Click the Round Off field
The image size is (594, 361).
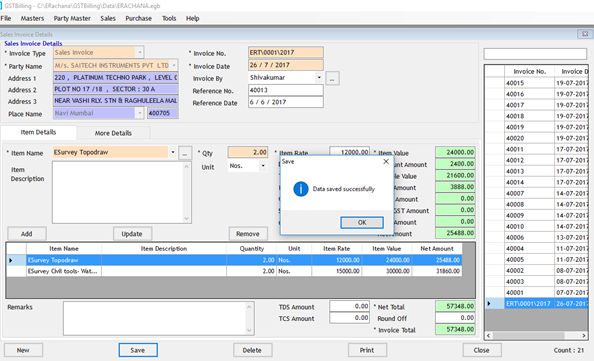(x=455, y=318)
